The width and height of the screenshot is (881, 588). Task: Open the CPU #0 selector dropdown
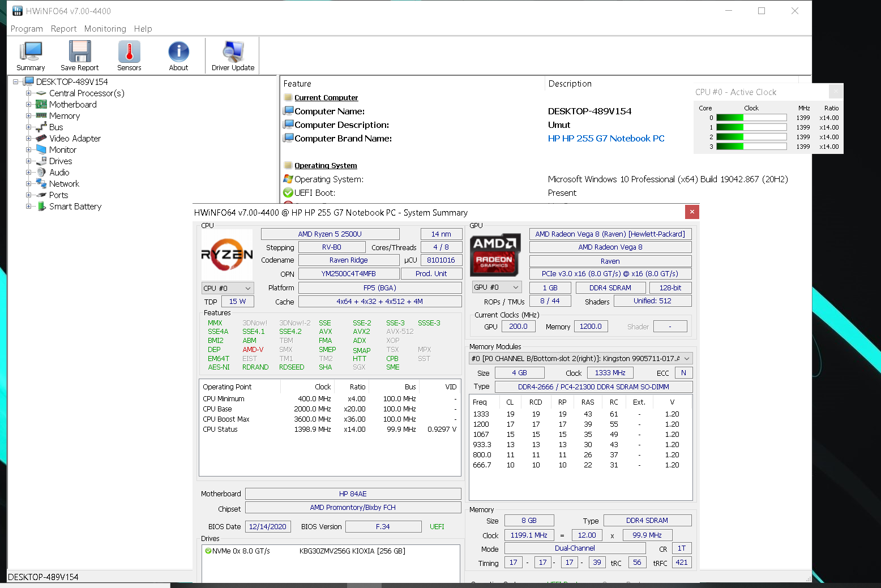[x=228, y=288]
